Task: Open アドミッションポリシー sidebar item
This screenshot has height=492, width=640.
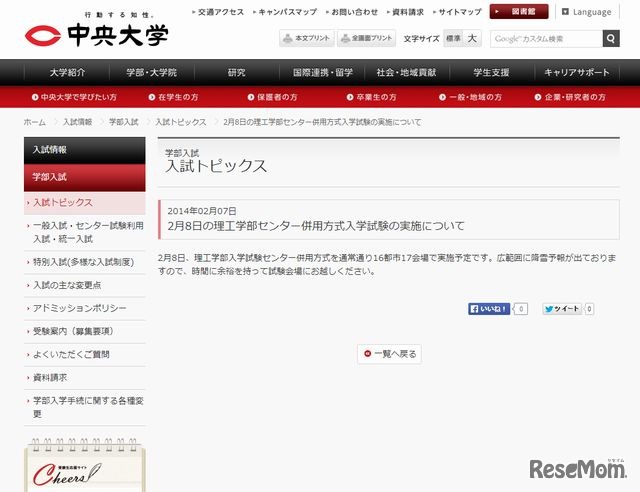Action: (84, 308)
